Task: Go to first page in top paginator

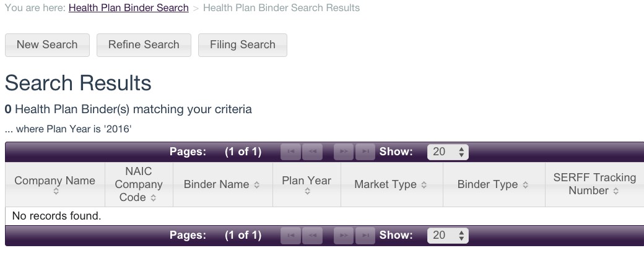Action: (291, 152)
